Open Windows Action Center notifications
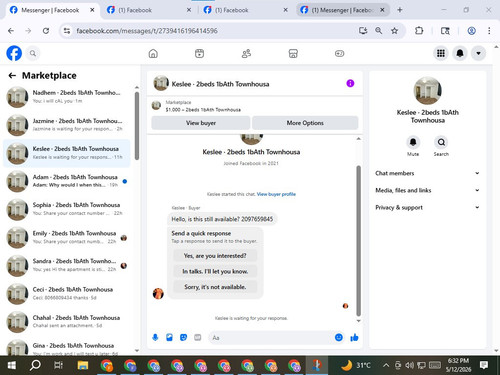The image size is (500, 375). (x=484, y=365)
